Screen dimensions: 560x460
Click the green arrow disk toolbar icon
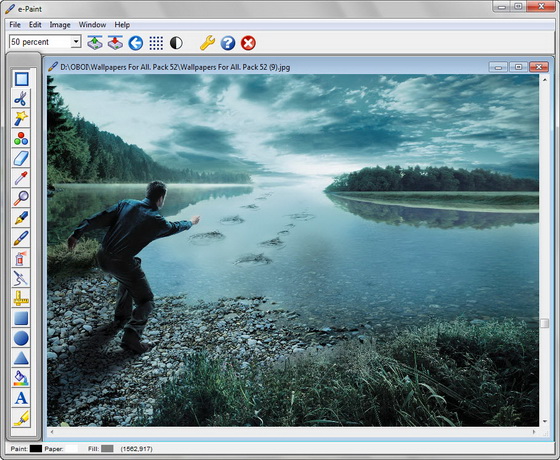[95, 43]
